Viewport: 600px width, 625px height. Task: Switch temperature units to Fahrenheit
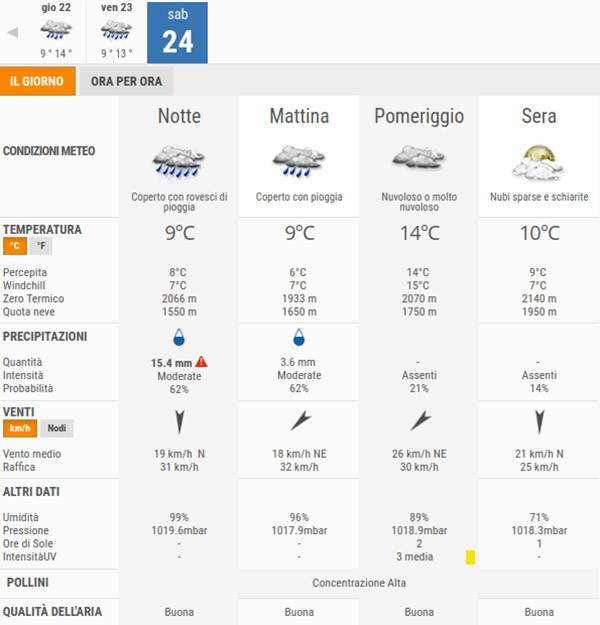click(x=42, y=246)
